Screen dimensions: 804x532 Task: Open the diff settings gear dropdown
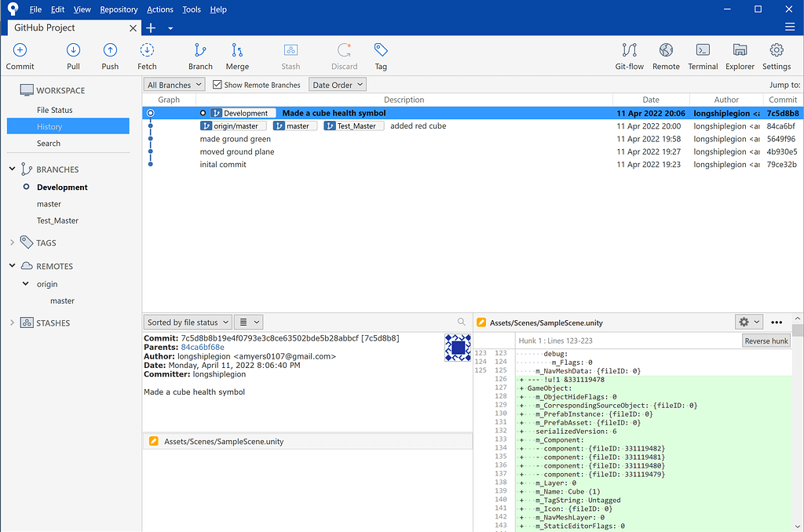click(749, 322)
